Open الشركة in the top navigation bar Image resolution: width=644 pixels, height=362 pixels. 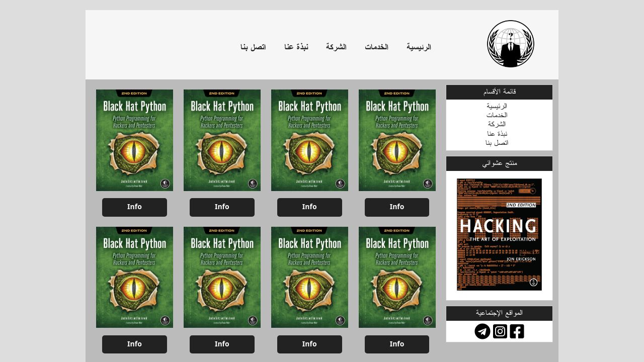point(336,47)
